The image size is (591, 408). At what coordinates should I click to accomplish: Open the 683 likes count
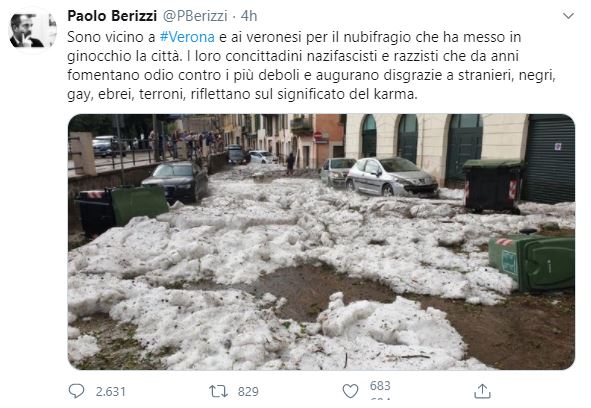point(380,386)
